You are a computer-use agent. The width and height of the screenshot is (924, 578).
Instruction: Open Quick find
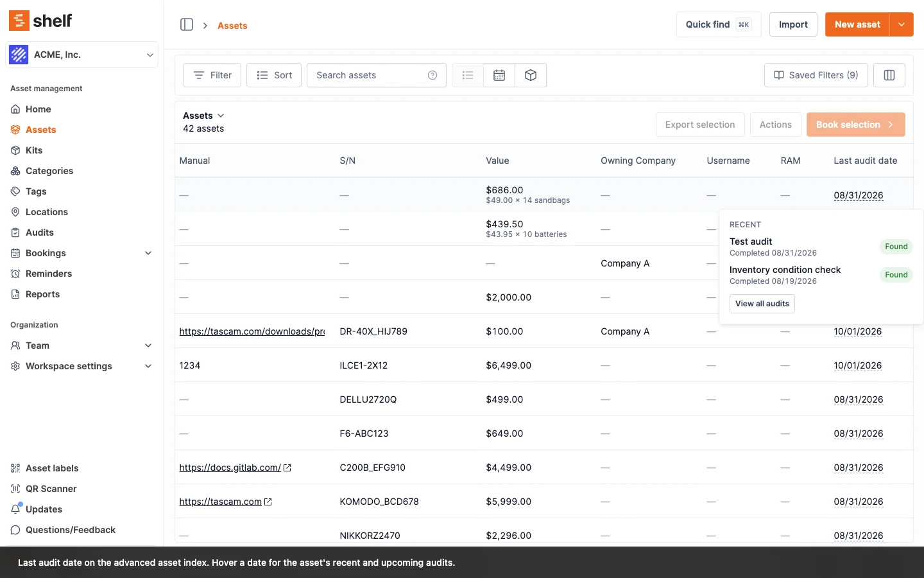(719, 24)
